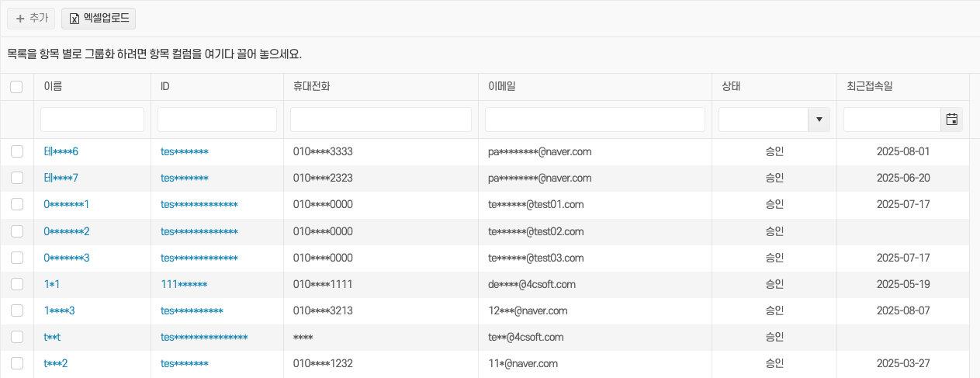This screenshot has height=378, width=980.
Task: Check the row for 테****6
Action: [16, 151]
